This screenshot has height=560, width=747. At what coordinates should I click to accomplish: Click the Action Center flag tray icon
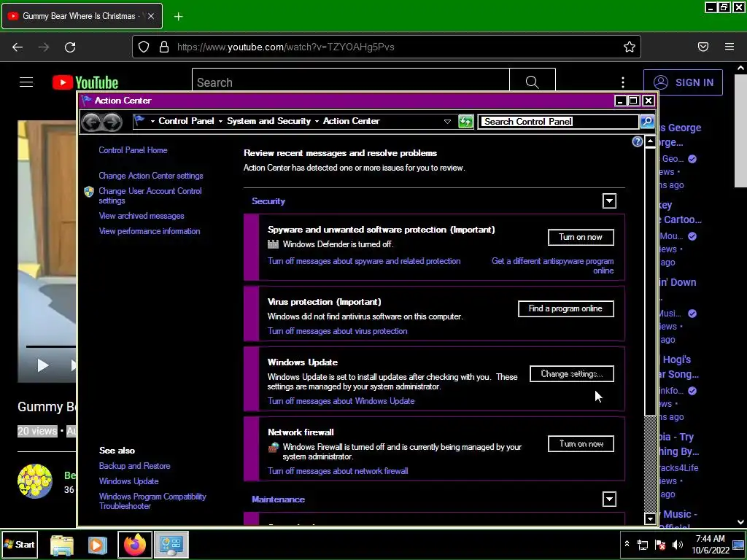tap(659, 545)
